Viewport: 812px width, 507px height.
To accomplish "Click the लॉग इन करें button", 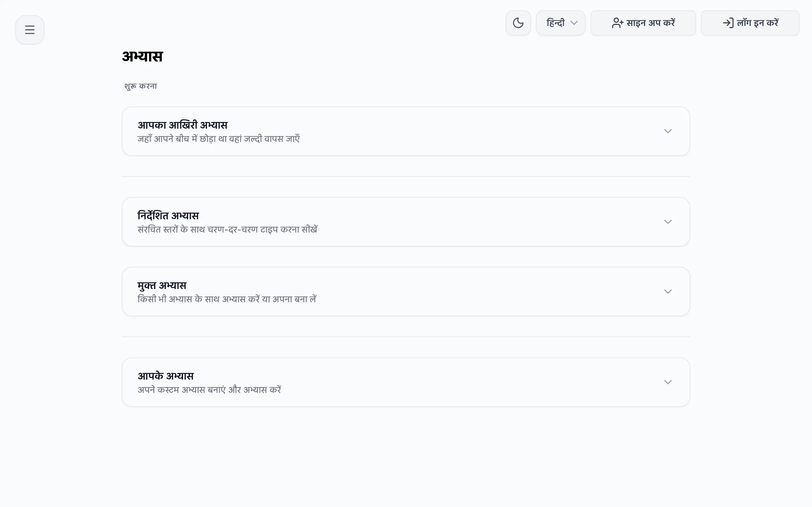I will (750, 23).
